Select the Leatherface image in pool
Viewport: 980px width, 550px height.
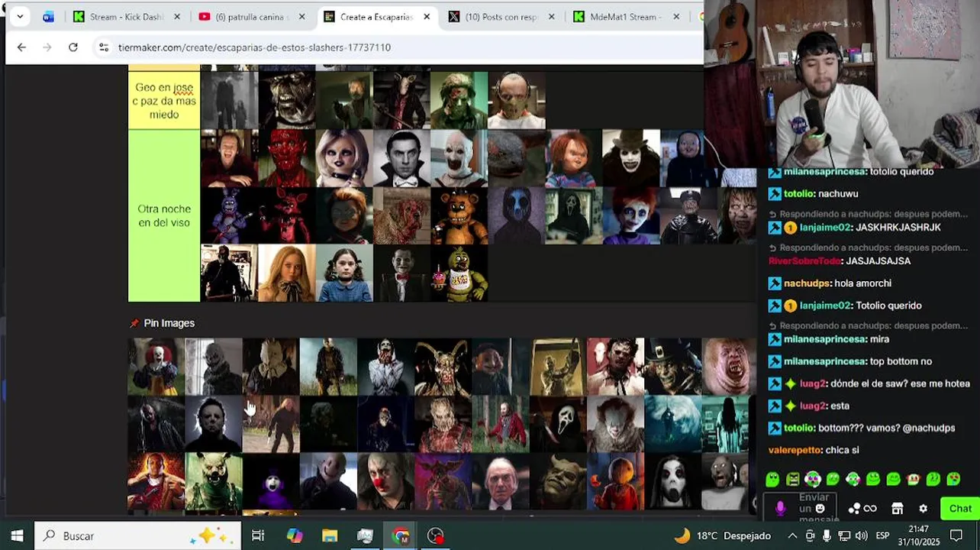point(615,367)
